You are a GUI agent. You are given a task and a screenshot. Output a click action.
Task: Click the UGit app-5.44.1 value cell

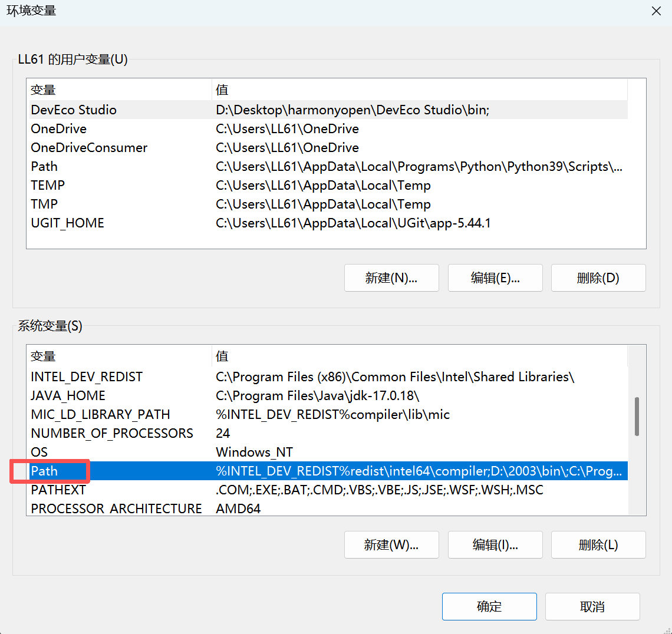[x=353, y=223]
